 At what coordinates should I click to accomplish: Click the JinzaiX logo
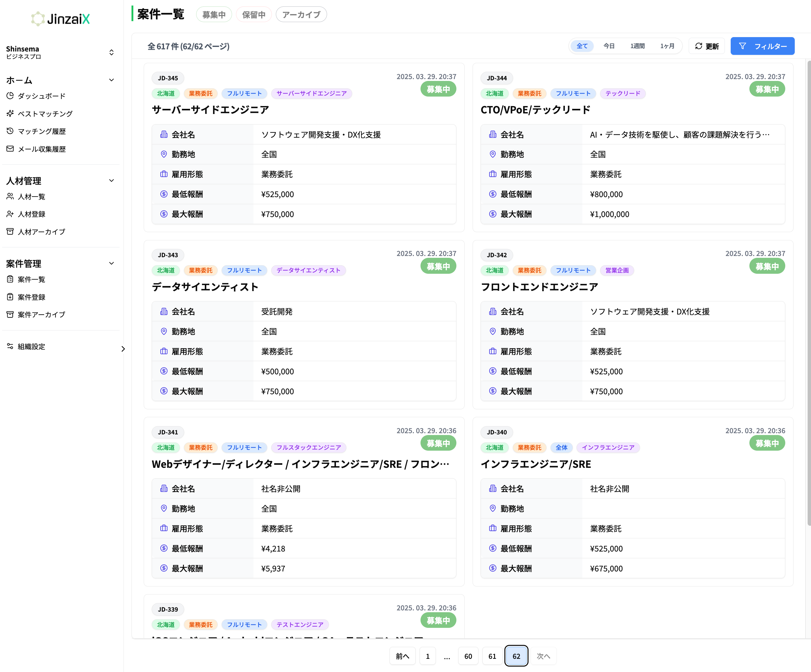coord(60,18)
